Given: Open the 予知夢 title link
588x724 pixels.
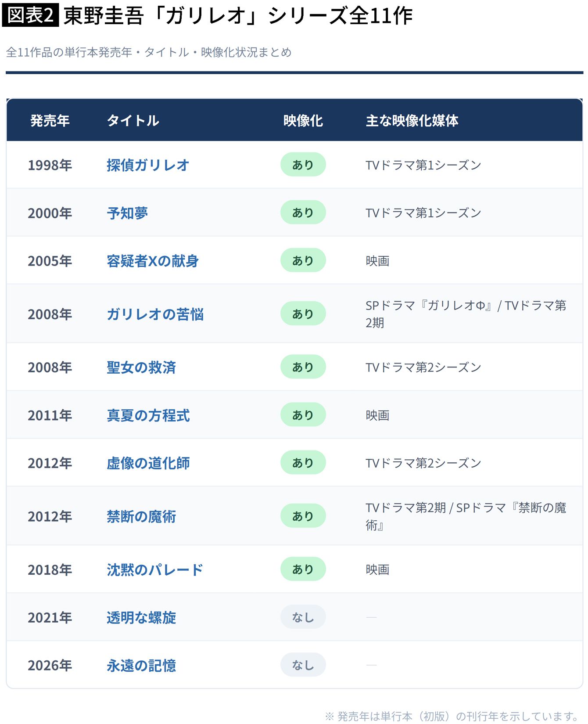Looking at the screenshot, I should [x=127, y=213].
